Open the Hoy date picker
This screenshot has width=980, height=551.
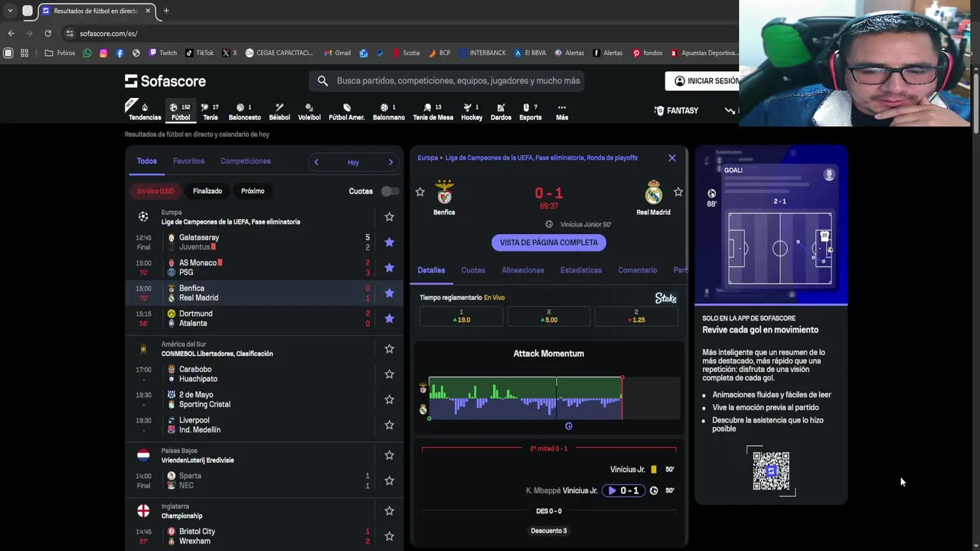(x=353, y=162)
